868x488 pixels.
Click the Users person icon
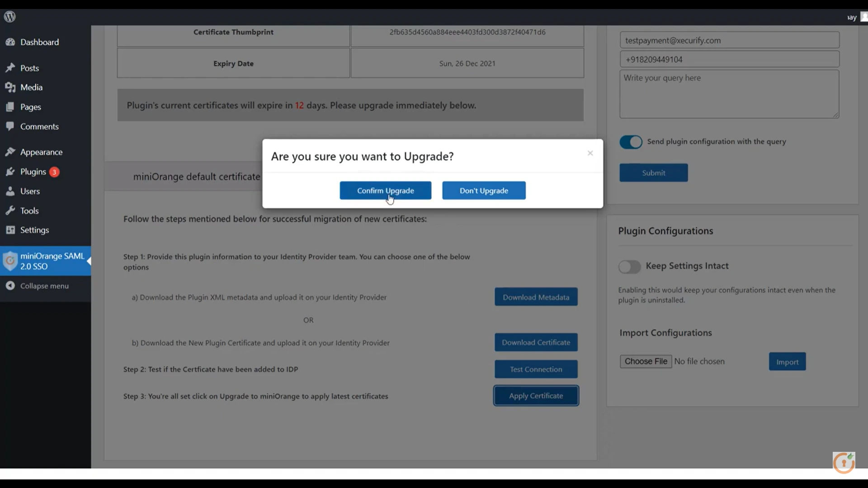(10, 191)
